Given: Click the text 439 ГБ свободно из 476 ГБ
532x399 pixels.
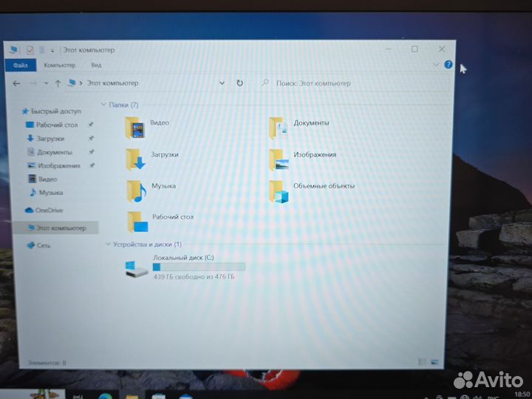Looking at the screenshot, I should 194,277.
